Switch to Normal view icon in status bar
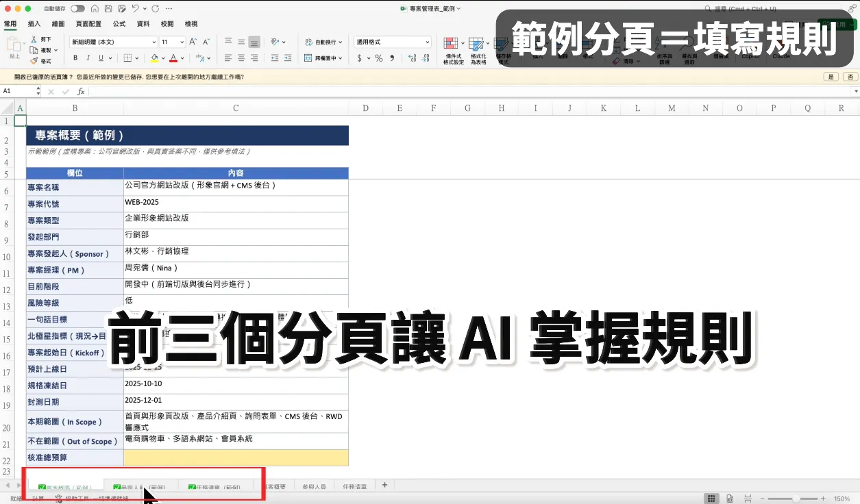Screen dimensions: 860x504 tap(712, 499)
